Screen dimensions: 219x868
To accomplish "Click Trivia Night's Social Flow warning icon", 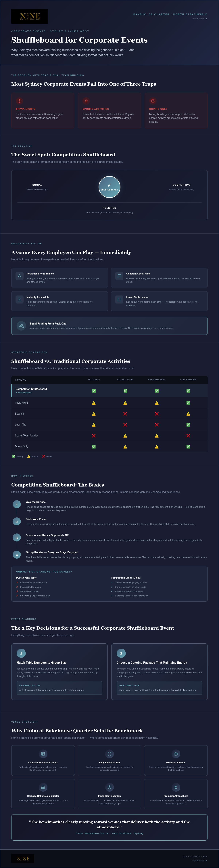I will (125, 403).
